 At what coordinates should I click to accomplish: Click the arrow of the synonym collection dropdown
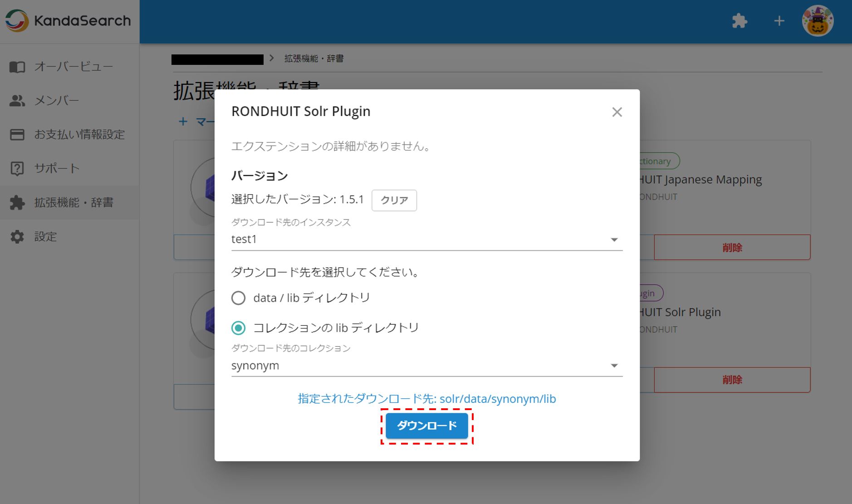tap(614, 366)
